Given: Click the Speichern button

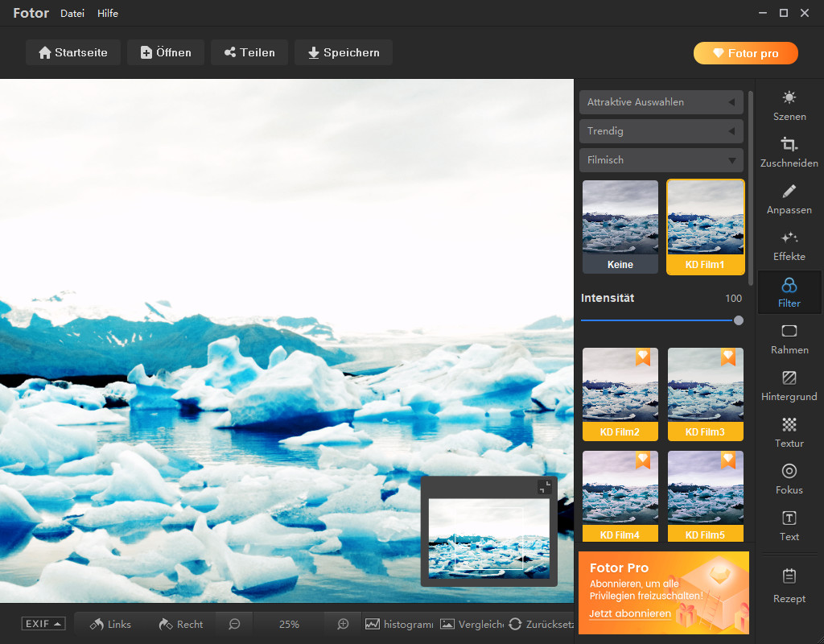Looking at the screenshot, I should click(x=344, y=52).
